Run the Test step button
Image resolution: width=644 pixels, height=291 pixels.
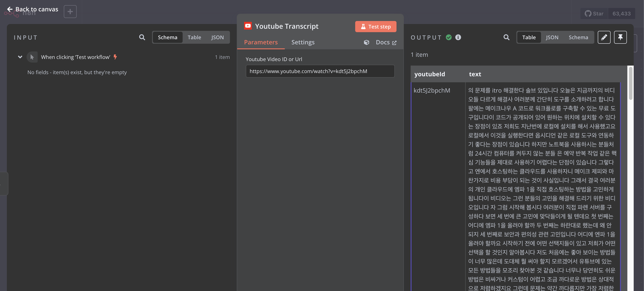(x=376, y=27)
